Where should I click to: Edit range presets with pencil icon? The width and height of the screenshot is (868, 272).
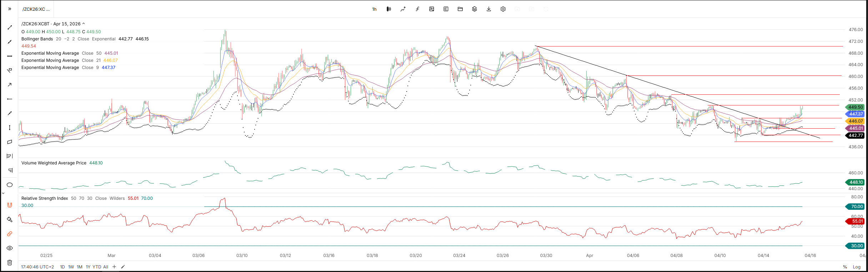click(123, 267)
